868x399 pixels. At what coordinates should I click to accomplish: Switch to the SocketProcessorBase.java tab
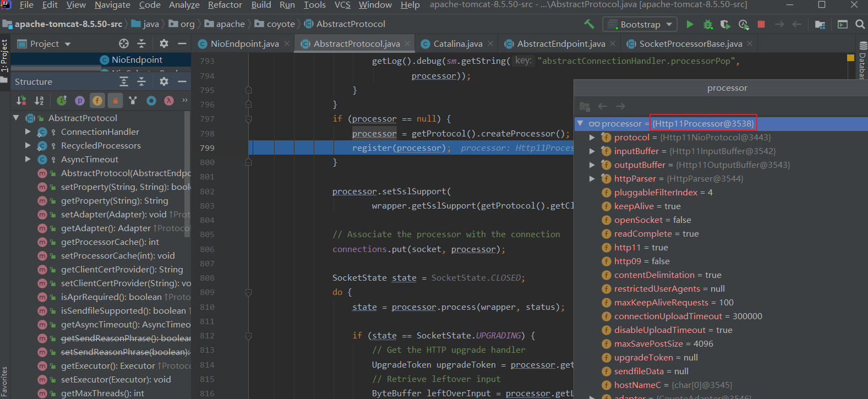690,43
